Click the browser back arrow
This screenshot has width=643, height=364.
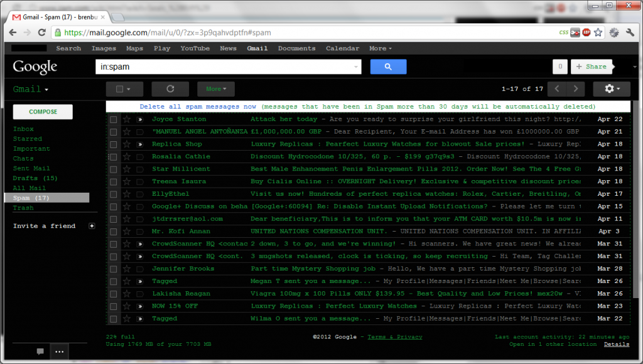click(13, 33)
